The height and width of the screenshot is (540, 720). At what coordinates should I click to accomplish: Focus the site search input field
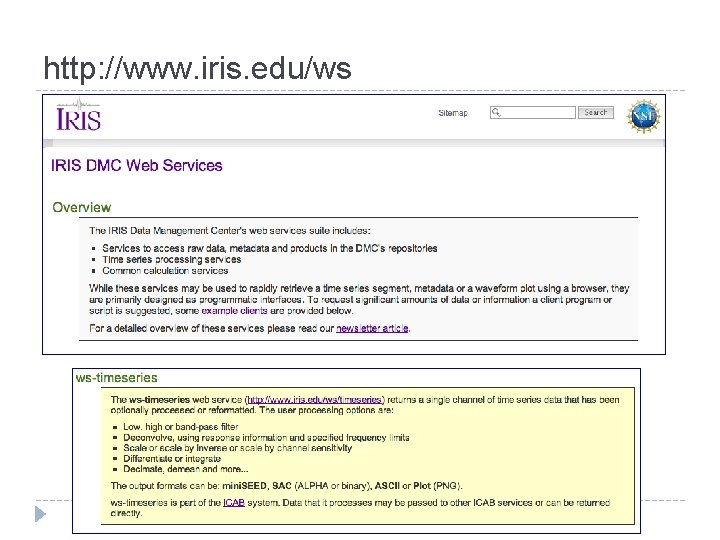tap(533, 112)
